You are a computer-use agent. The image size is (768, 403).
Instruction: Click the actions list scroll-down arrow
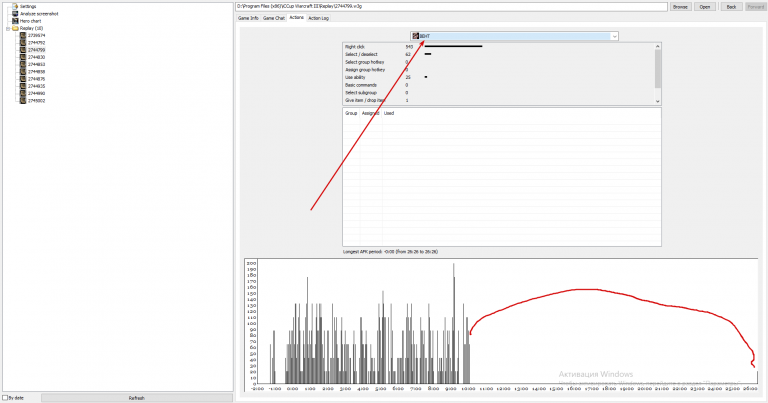[658, 101]
